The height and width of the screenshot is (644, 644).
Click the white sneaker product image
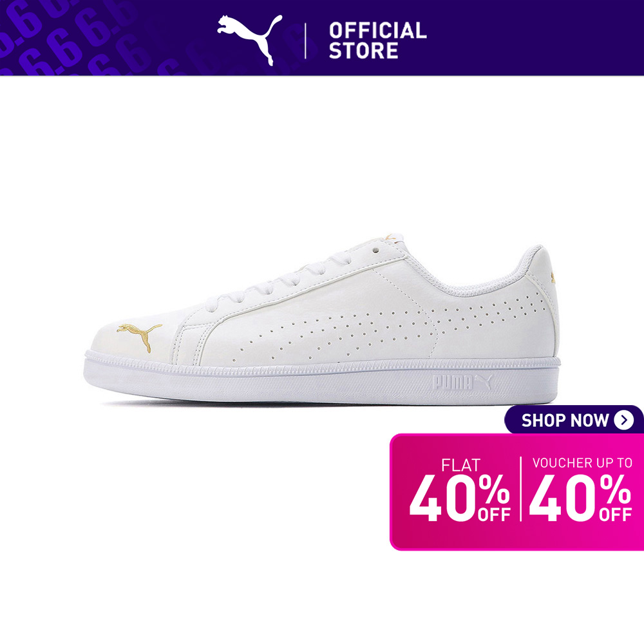[321, 319]
